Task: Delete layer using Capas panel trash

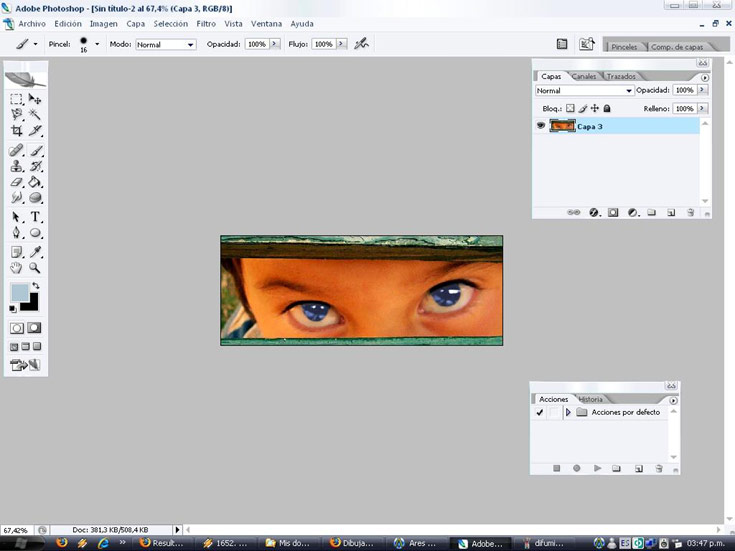Action: [x=690, y=212]
